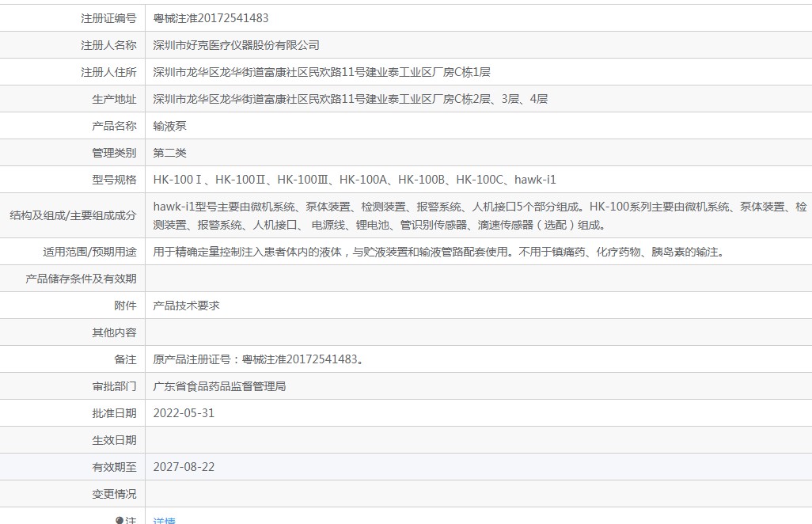The height and width of the screenshot is (524, 812).
Task: Click the 注册人住所 label
Action: 108,72
